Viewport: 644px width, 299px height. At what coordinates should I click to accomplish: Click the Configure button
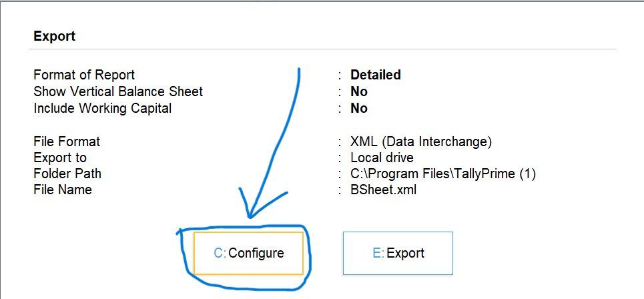(248, 253)
